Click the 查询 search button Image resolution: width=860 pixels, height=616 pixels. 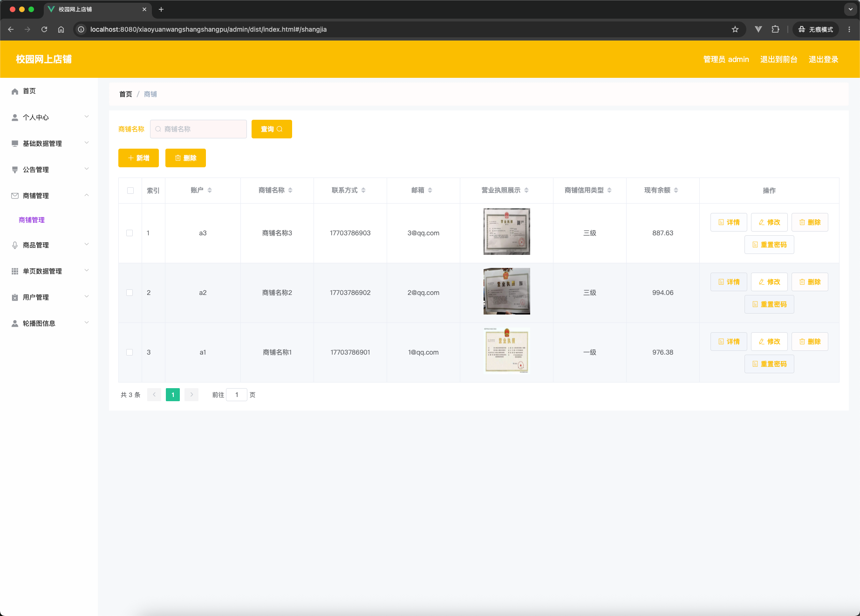pos(272,129)
